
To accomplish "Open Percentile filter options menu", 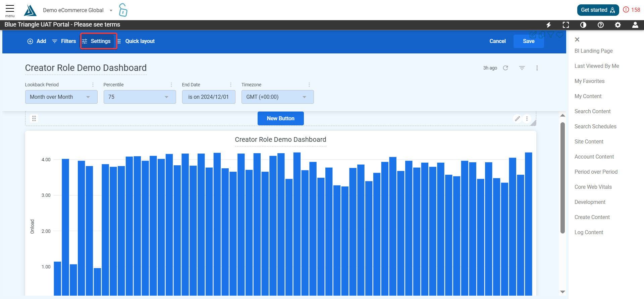I will click(171, 85).
